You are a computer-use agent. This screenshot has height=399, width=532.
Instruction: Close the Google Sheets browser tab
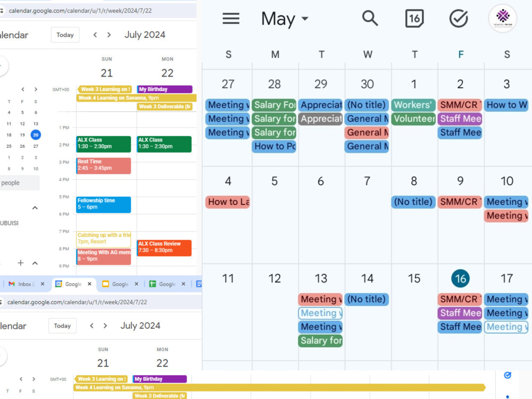(x=183, y=284)
